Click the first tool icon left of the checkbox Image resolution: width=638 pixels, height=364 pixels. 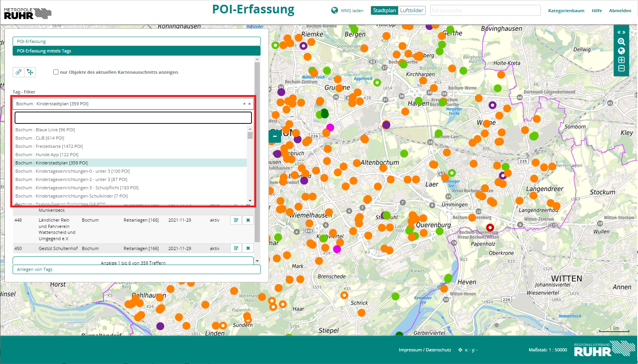[x=19, y=72]
